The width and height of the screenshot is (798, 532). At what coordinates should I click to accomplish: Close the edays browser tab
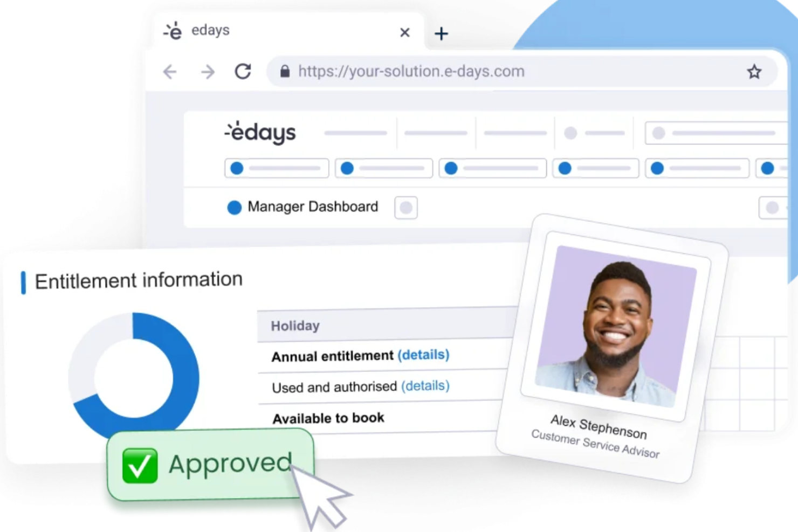click(x=405, y=33)
